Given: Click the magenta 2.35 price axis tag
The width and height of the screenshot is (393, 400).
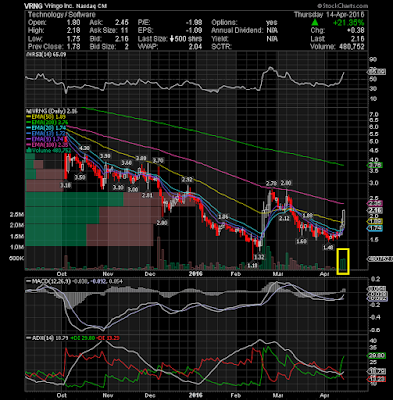Looking at the screenshot, I should 375,203.
